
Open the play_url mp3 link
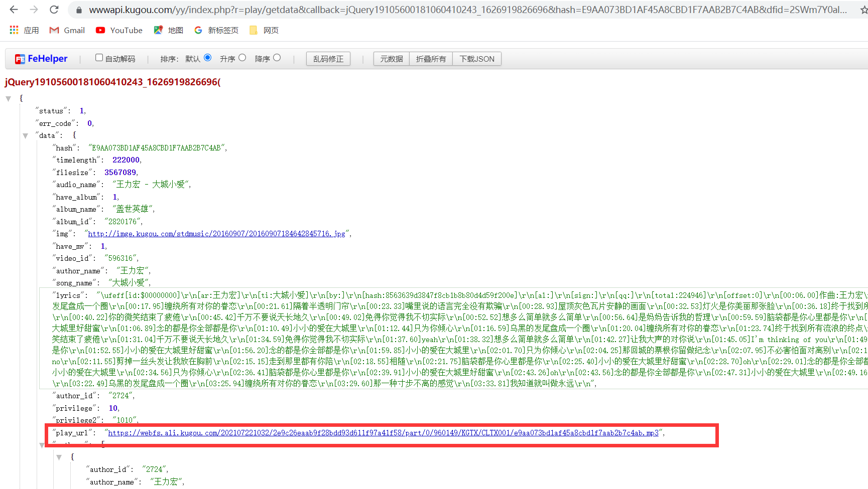tap(383, 433)
